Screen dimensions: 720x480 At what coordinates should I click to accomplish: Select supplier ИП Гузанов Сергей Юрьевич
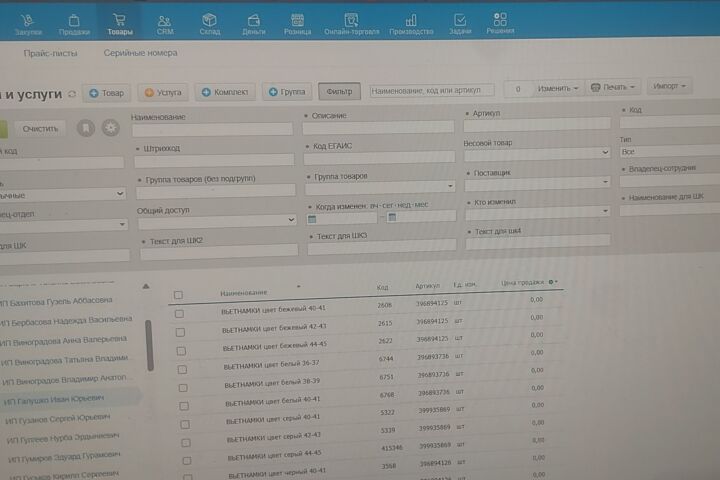[58, 419]
